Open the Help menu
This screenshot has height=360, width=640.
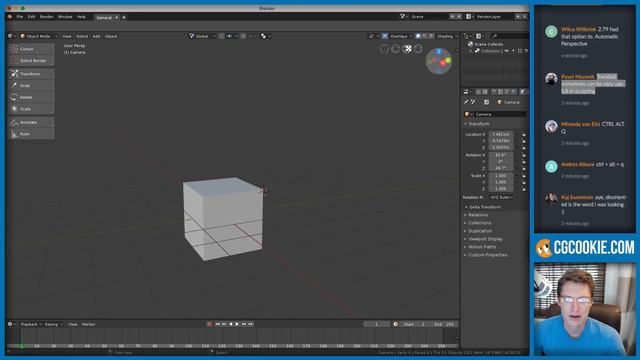[x=81, y=17]
